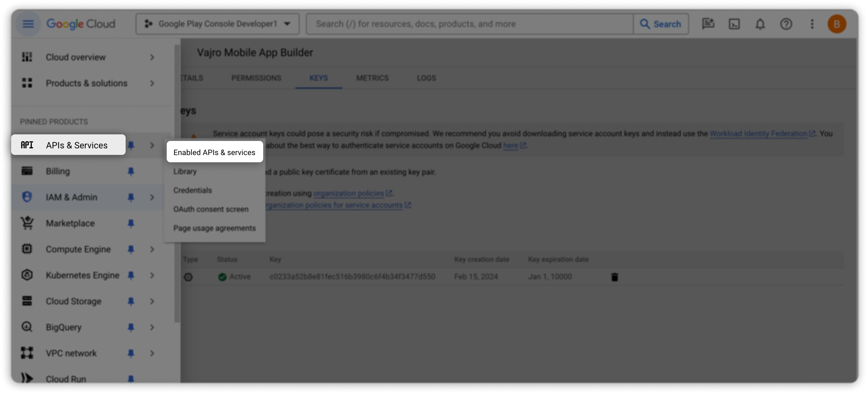Select Enabled APIs & services menu item

(214, 152)
